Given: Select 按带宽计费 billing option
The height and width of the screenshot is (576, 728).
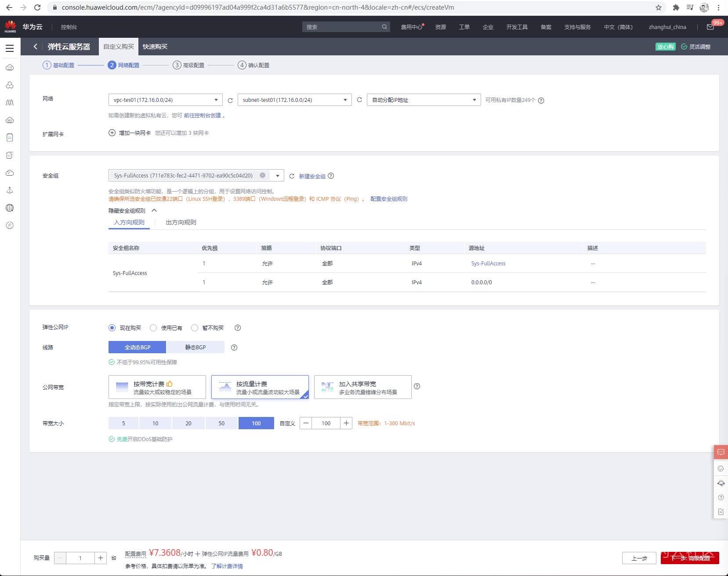Looking at the screenshot, I should click(x=157, y=387).
